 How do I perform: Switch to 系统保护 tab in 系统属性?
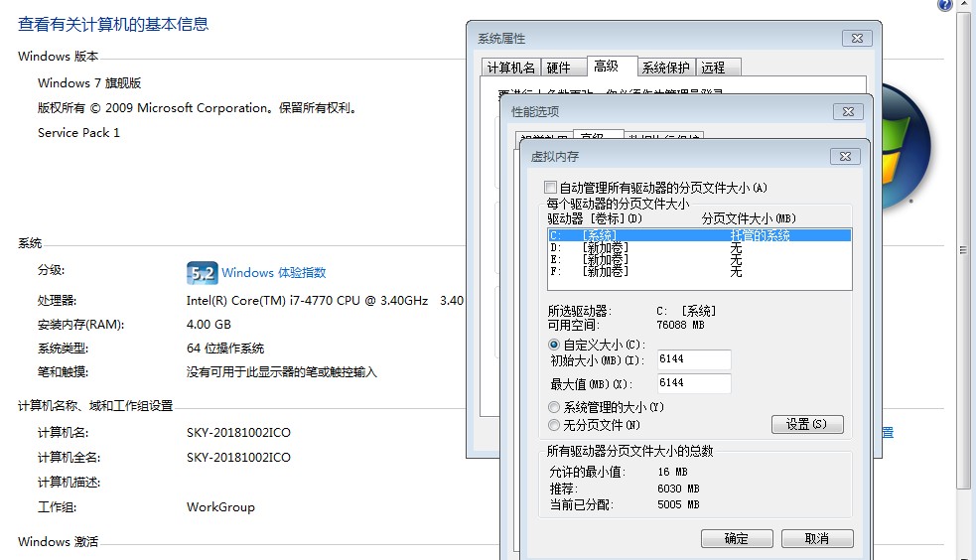tap(666, 68)
